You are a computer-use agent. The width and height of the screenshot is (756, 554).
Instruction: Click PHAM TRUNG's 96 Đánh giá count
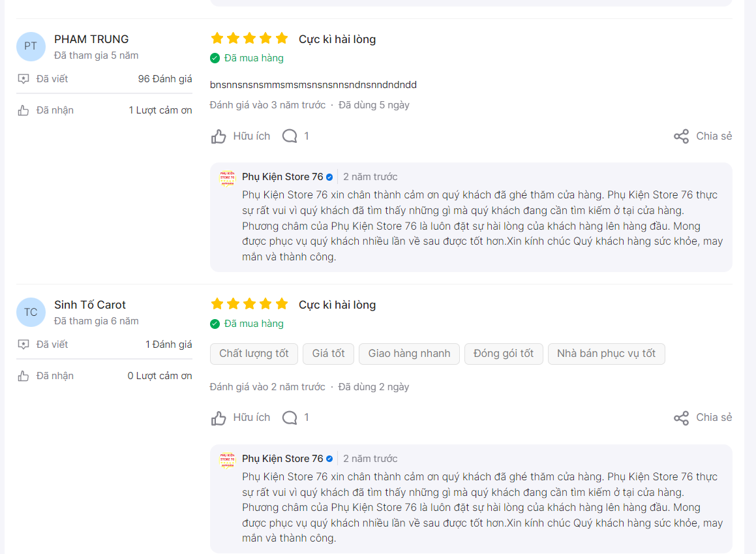[165, 79]
